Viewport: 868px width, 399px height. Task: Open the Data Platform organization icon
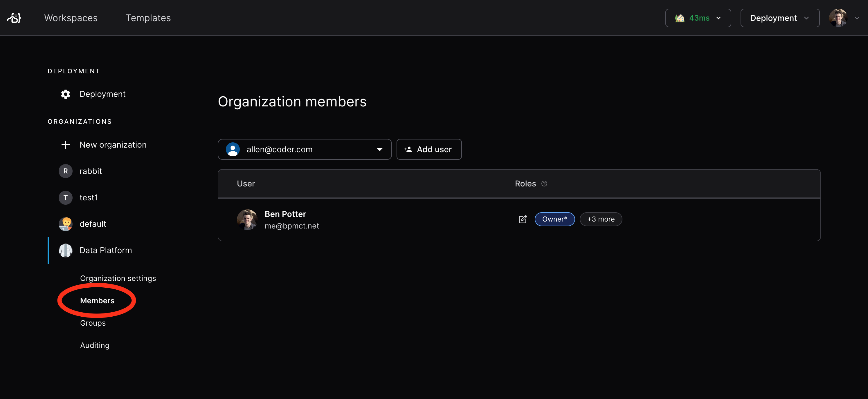pos(65,250)
